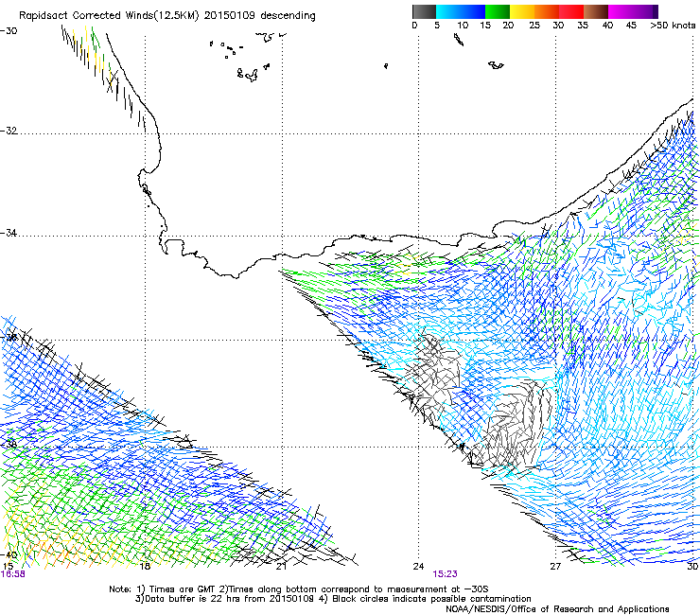Screen dimensions: 700x615
Task: Select the cyan-blue 5-15 knots legend swatch
Action: click(x=461, y=11)
